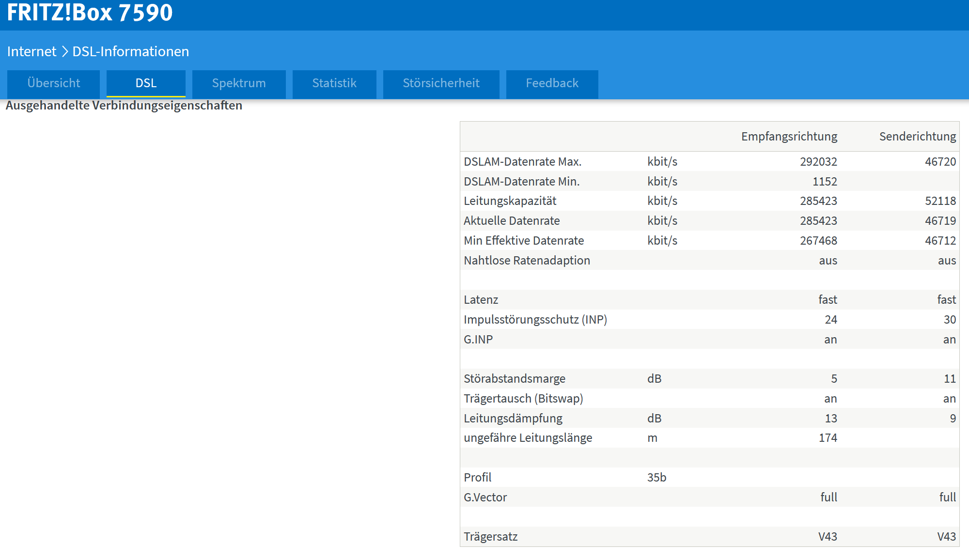Click the ungefähre Leitungslänge value 174
The image size is (969, 560).
coord(828,438)
